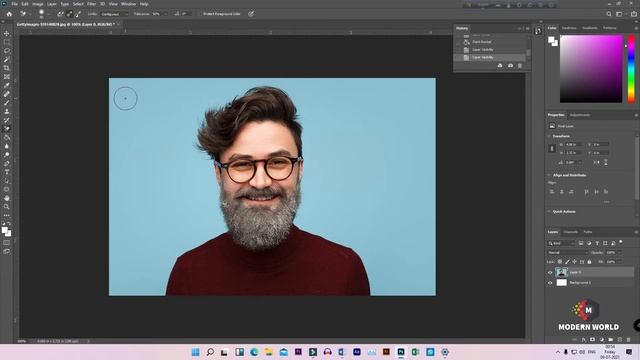Switch to the Swatches tab

[569, 28]
